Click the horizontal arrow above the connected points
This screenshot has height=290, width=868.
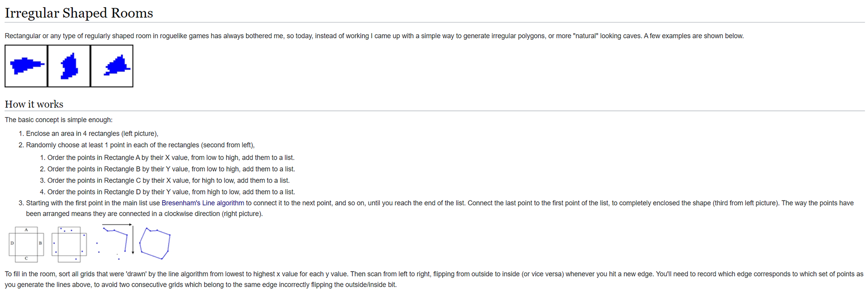click(x=117, y=224)
